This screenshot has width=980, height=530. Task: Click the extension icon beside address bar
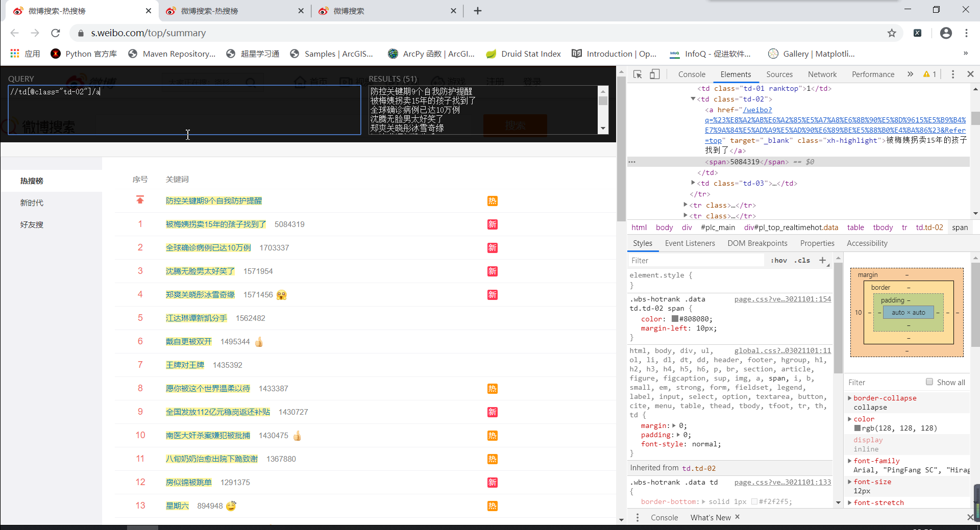[917, 33]
